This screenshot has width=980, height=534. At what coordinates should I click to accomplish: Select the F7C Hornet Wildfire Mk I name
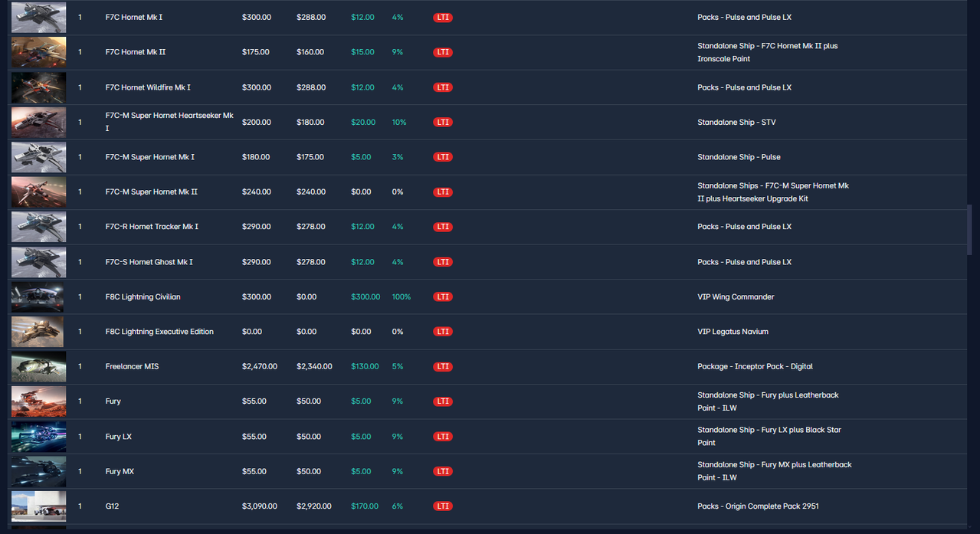(148, 87)
